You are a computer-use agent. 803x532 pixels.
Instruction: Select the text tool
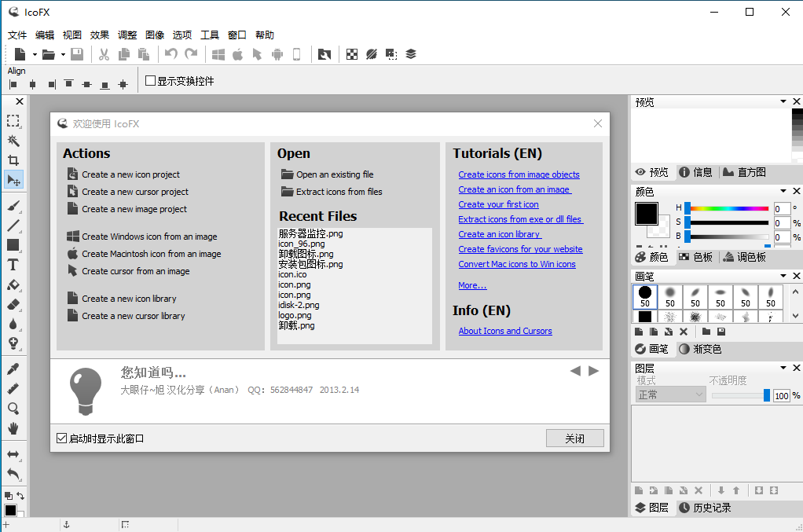click(13, 265)
